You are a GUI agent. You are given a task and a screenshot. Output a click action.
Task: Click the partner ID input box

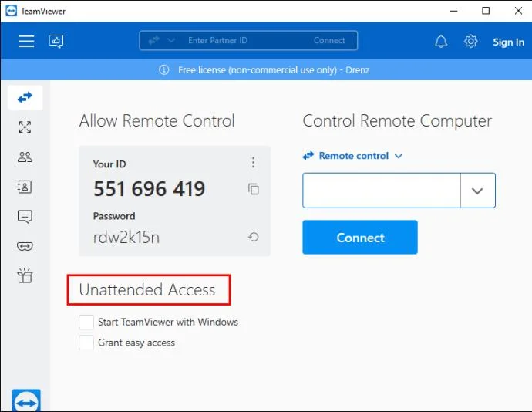pyautogui.click(x=382, y=191)
